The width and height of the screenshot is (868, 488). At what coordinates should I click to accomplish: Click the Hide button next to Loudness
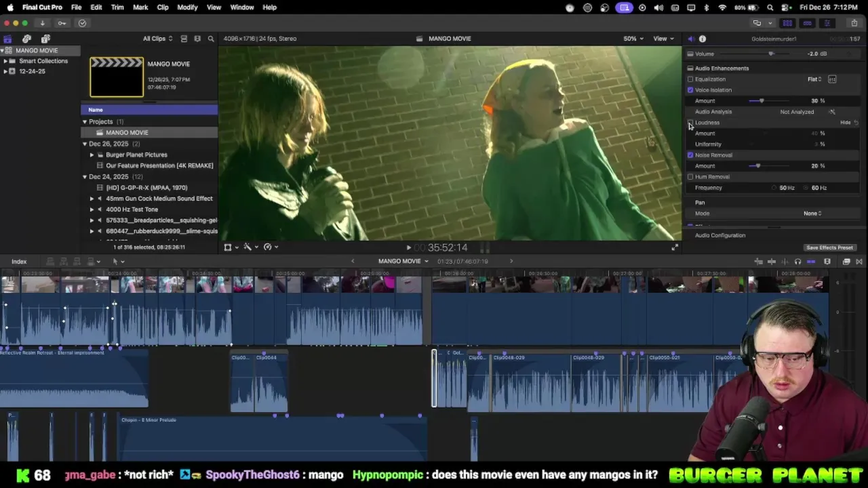tap(845, 123)
